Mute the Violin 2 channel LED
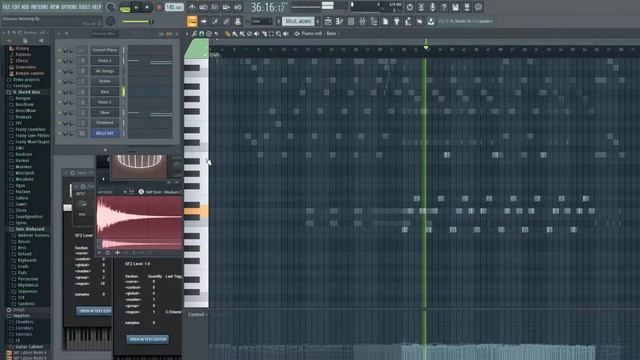The image size is (640, 360). click(60, 102)
